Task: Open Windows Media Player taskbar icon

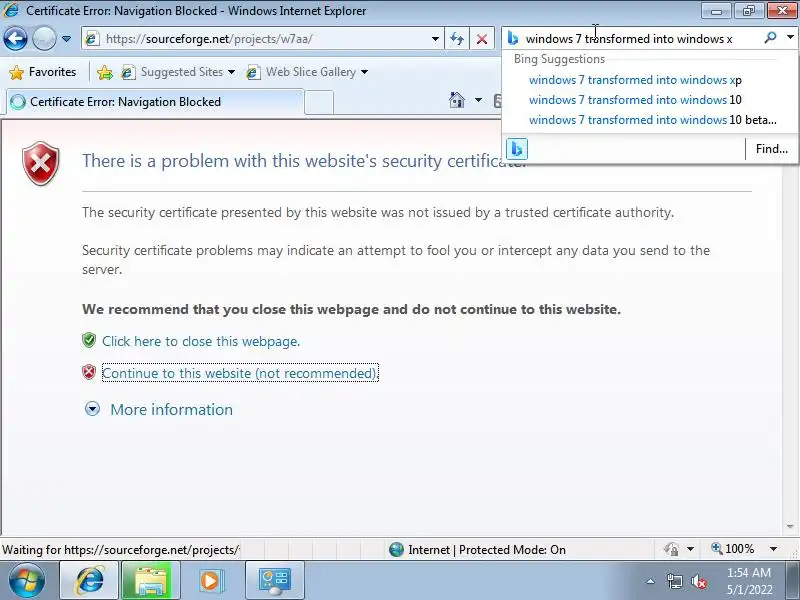Action: 210,581
